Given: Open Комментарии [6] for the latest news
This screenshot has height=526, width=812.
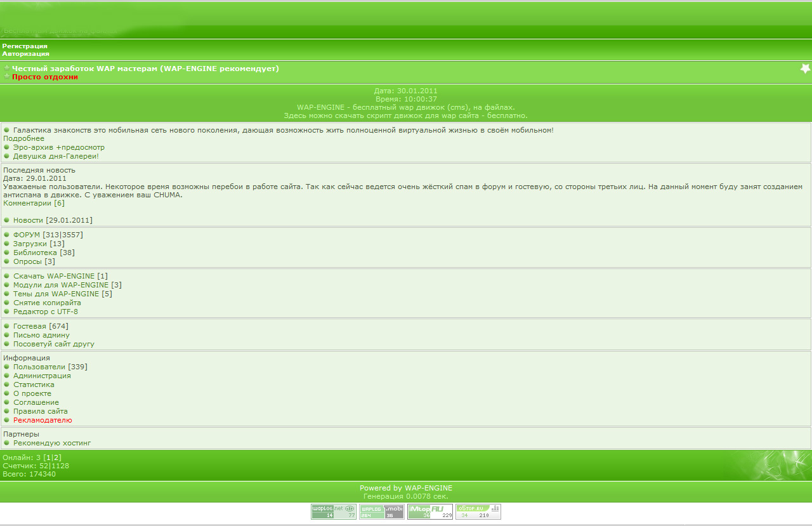Looking at the screenshot, I should [x=34, y=204].
